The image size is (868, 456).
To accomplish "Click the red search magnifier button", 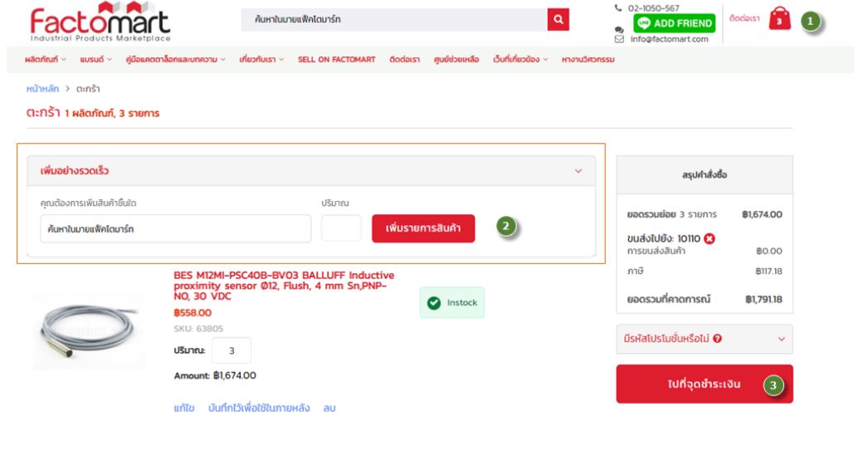I will 558,19.
